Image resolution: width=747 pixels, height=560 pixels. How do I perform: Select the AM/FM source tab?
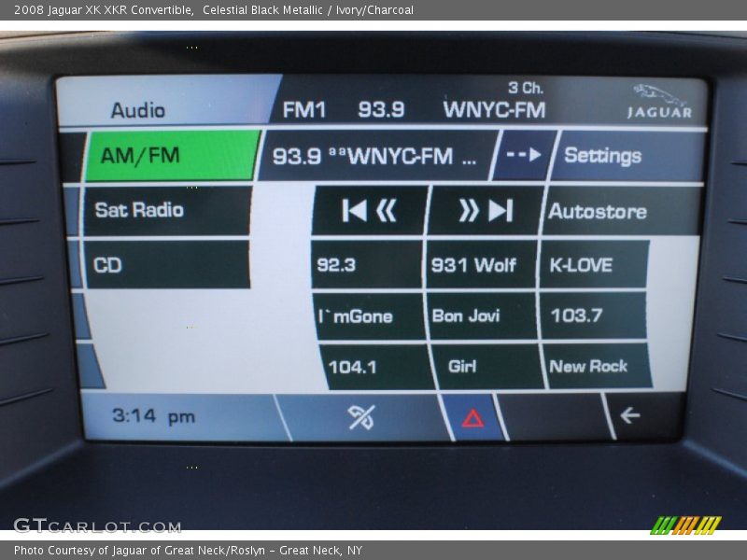(170, 156)
